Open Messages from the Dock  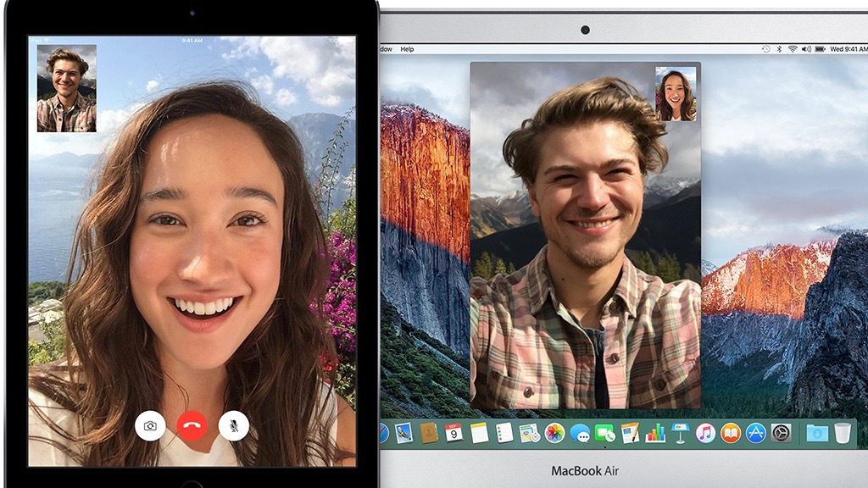click(581, 434)
